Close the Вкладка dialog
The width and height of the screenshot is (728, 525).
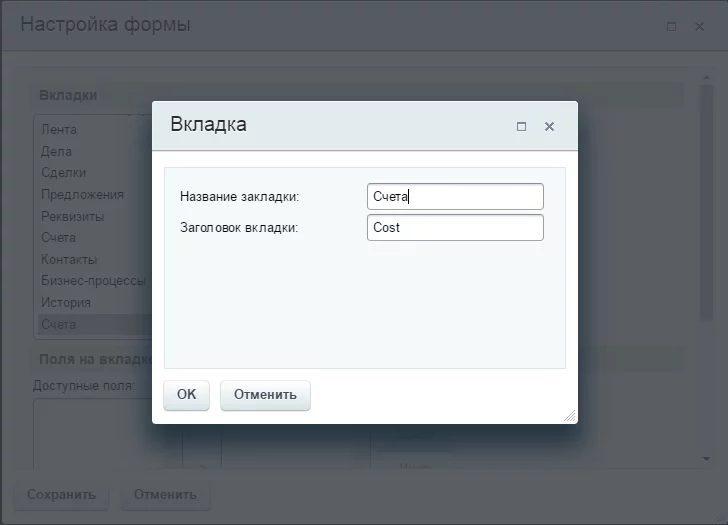pyautogui.click(x=549, y=127)
